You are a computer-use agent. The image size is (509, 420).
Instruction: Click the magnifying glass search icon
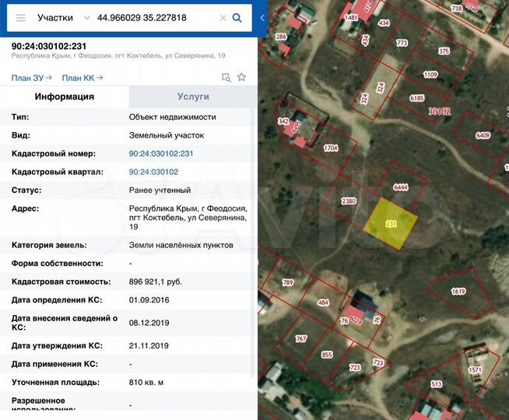click(x=237, y=17)
